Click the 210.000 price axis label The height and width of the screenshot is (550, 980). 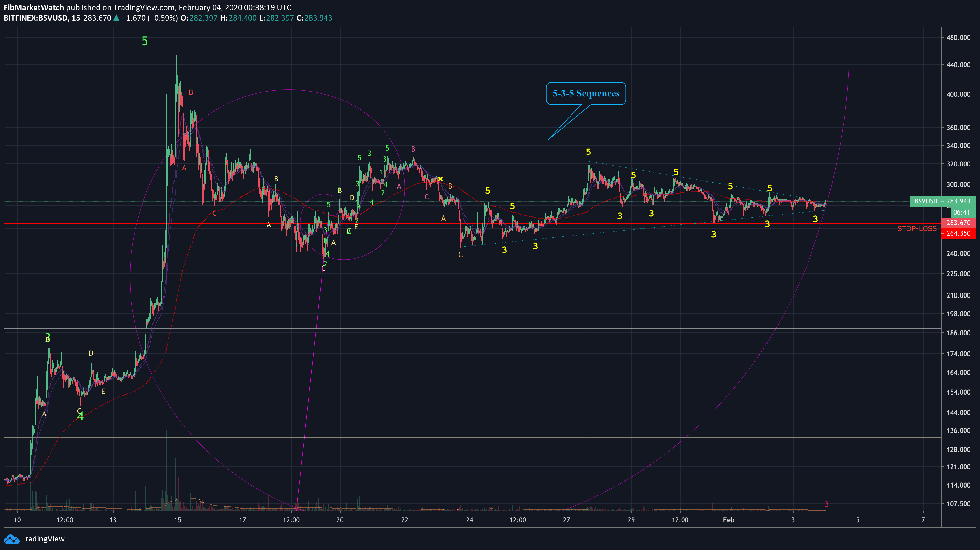click(x=958, y=295)
